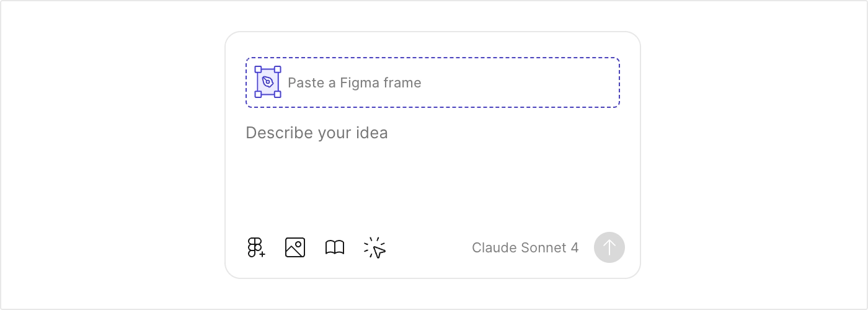Click the number 4 in the model label

575,247
